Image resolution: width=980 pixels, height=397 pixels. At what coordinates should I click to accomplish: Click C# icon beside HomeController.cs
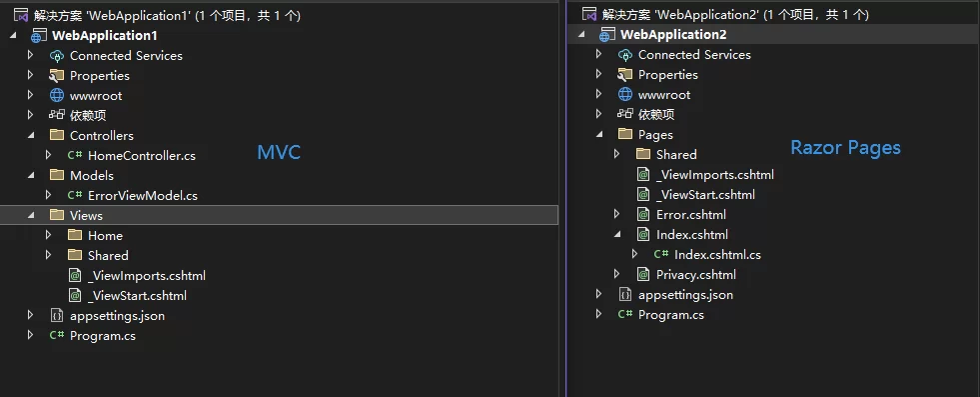75,155
